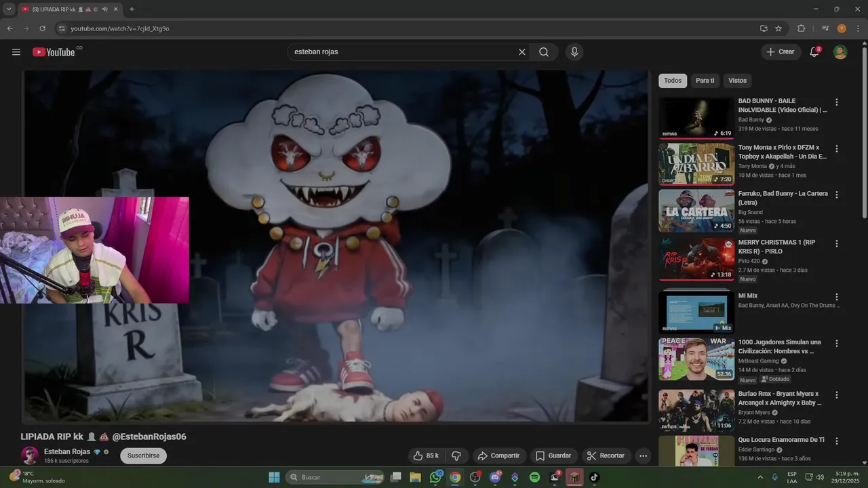
Task: Expand the Chrome tab search dropdown
Action: click(x=9, y=9)
